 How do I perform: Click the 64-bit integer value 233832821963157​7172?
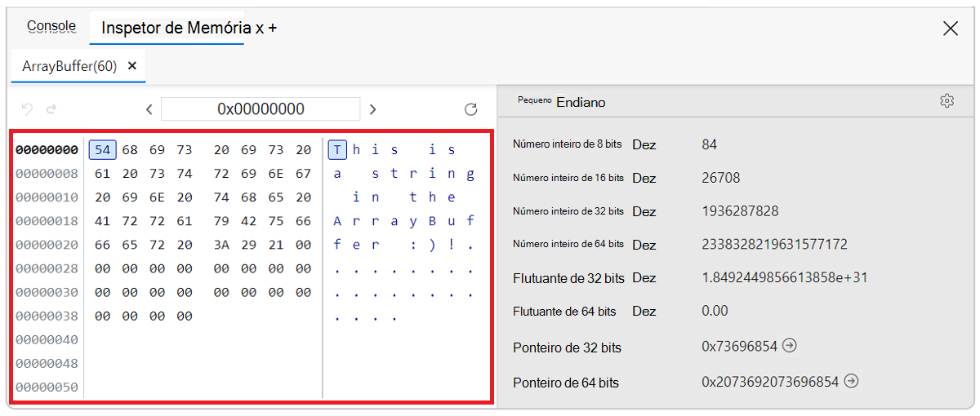point(774,245)
